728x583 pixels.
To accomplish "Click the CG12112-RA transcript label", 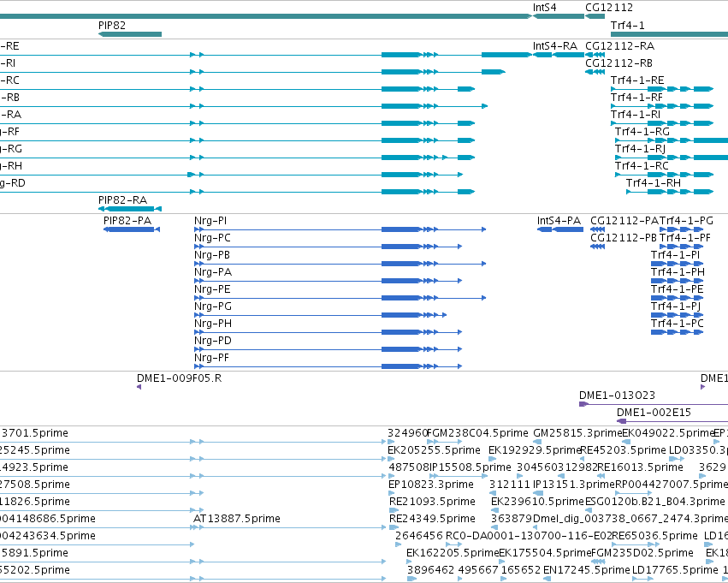I will pyautogui.click(x=620, y=46).
